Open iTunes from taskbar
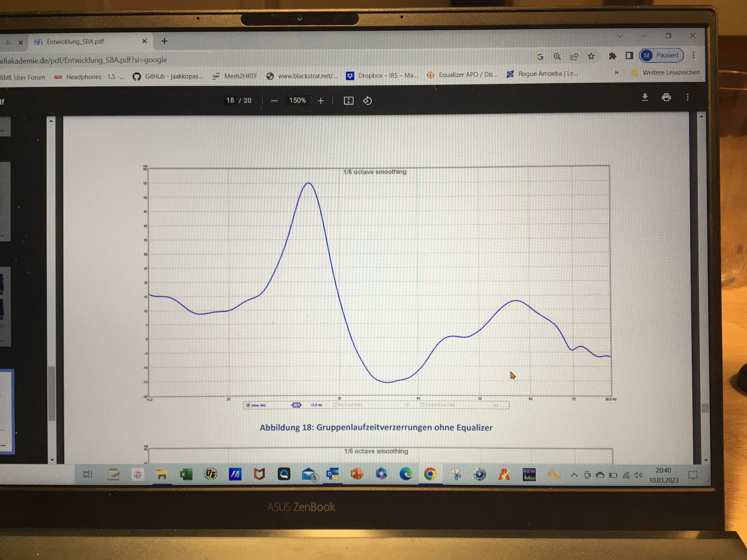 coord(137,475)
